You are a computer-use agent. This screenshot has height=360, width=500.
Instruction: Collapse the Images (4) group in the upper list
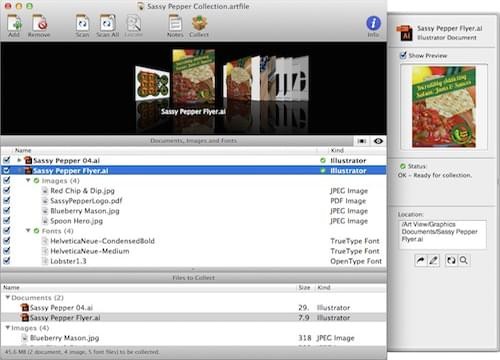[x=28, y=180]
